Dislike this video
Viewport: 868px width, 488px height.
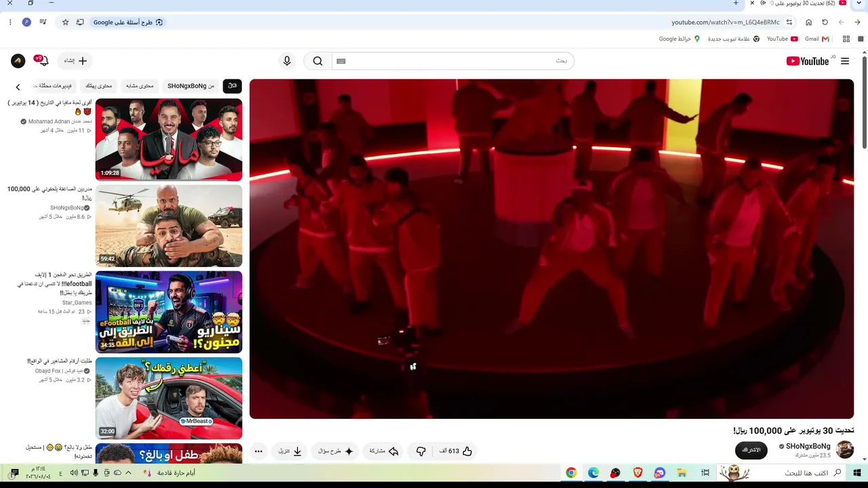(x=421, y=451)
